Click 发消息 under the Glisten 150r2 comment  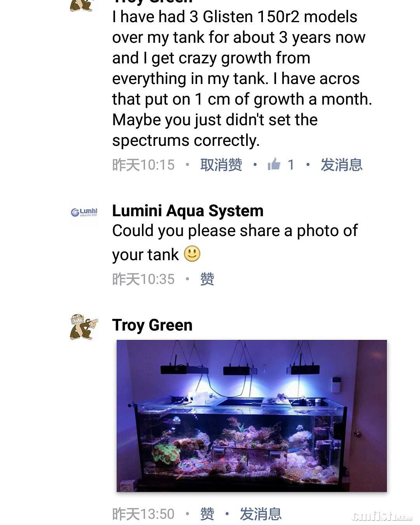pos(341,165)
